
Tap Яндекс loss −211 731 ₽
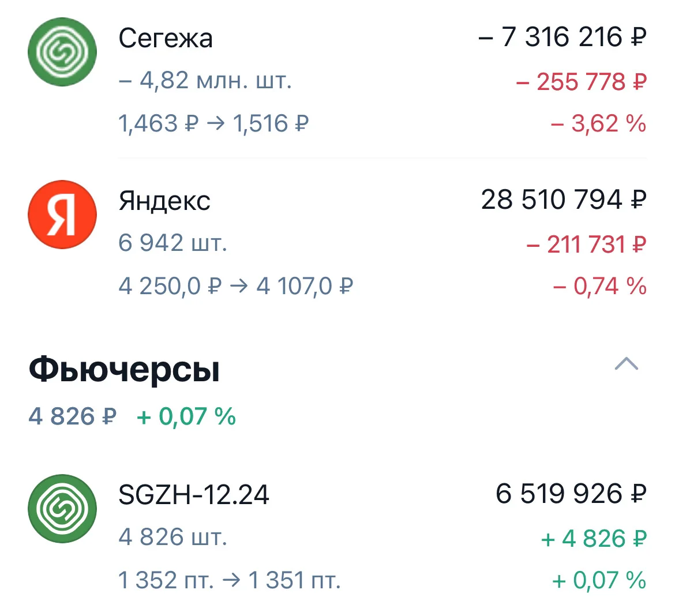[586, 245]
